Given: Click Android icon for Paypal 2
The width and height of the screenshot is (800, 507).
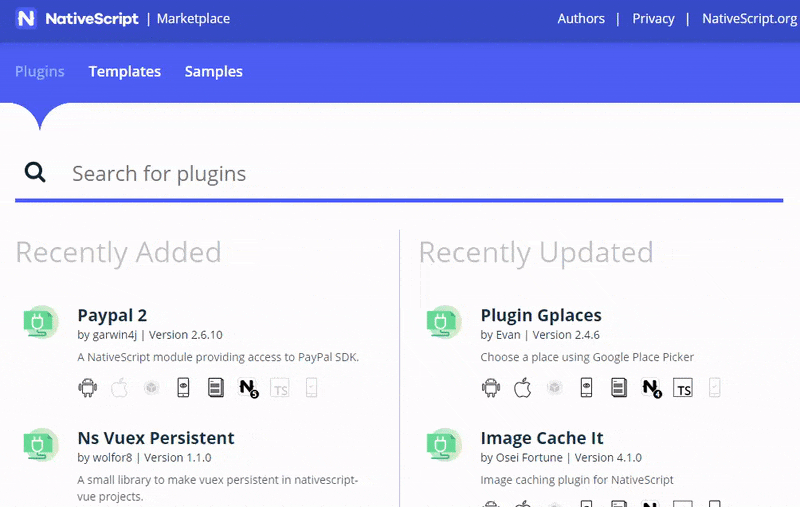Looking at the screenshot, I should point(88,388).
